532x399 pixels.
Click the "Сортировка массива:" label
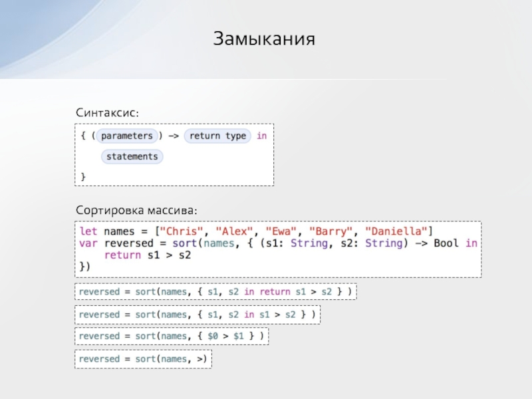[136, 209]
